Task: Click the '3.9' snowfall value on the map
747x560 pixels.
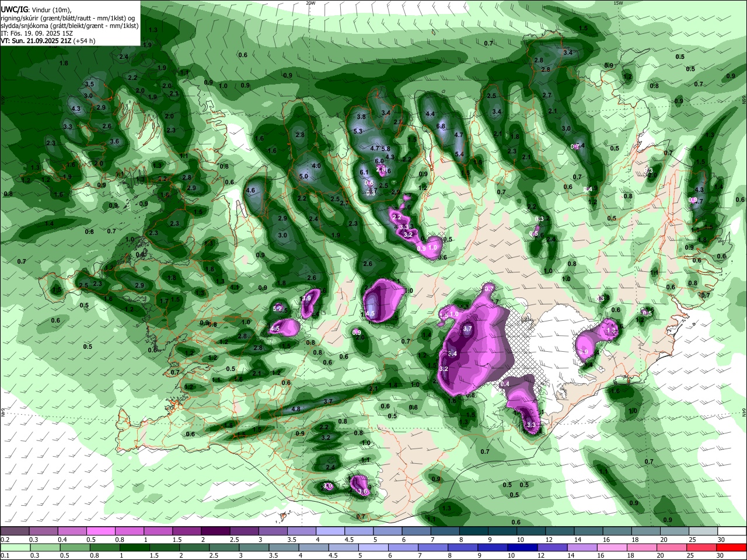Action: coord(306,298)
